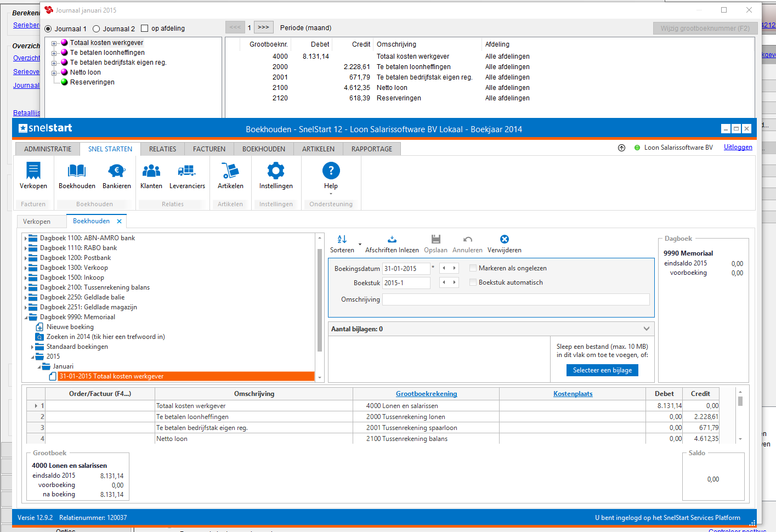Expand Te betalen loonheffingen node in Journaal
Image resolution: width=776 pixels, height=532 pixels.
[54, 53]
